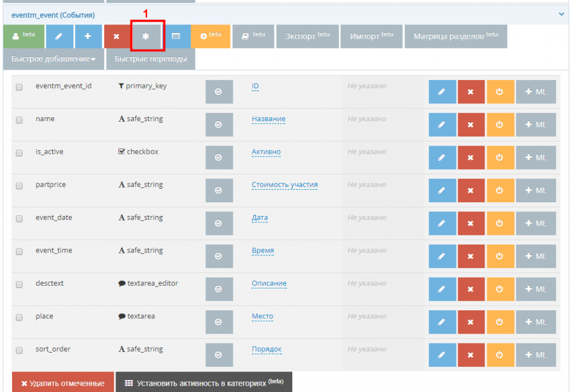Click the gray asterisk toolbar button
This screenshot has width=572, height=392.
click(x=146, y=36)
